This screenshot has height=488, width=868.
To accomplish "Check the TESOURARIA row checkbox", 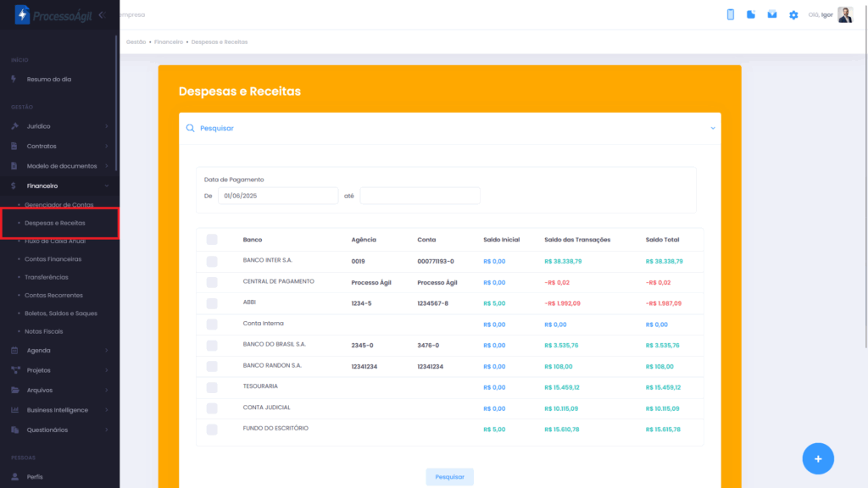I will click(x=212, y=387).
